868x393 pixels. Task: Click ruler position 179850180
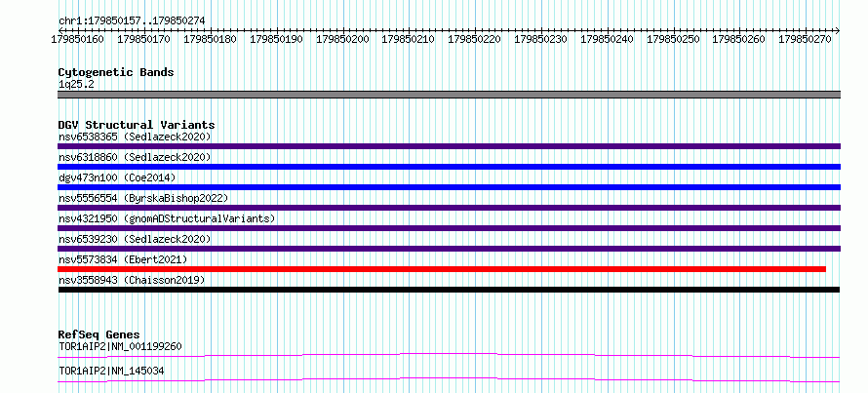point(210,39)
